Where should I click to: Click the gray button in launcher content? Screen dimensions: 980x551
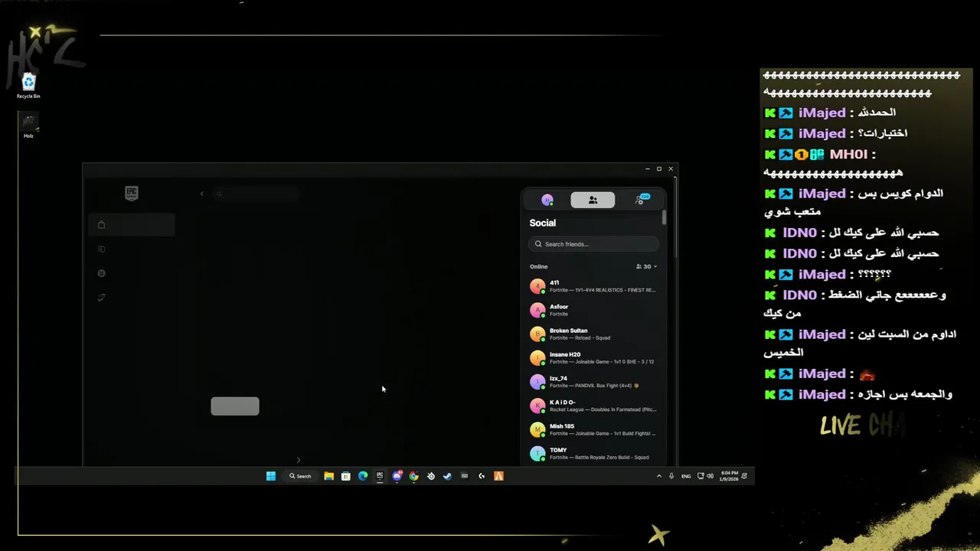[x=235, y=406]
